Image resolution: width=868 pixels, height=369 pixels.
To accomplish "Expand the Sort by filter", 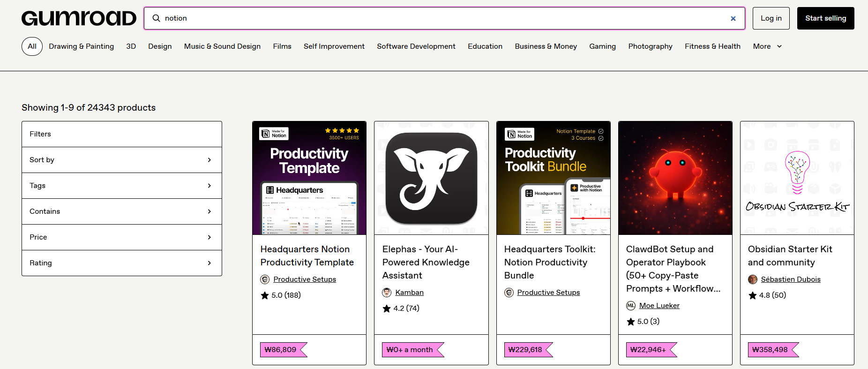I will (x=122, y=160).
